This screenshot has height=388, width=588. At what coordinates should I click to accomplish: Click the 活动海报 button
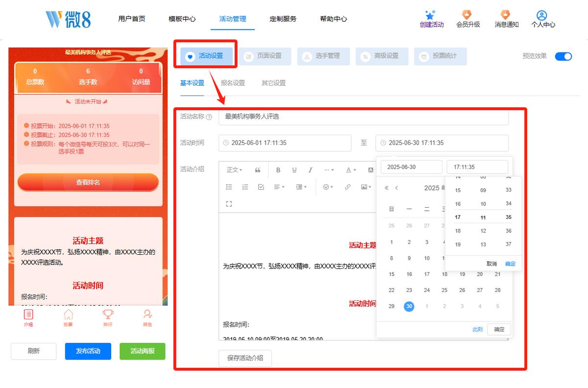(x=143, y=351)
